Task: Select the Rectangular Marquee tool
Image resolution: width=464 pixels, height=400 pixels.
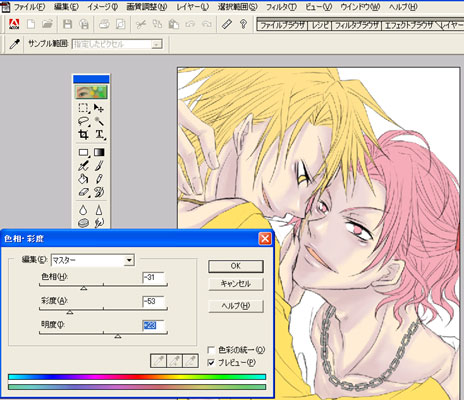Action: click(83, 108)
